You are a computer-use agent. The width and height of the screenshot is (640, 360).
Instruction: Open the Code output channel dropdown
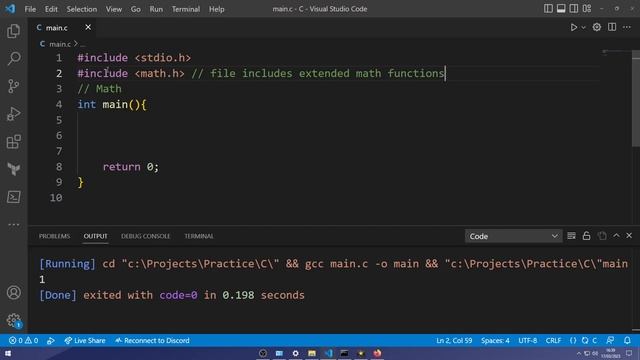click(x=513, y=236)
